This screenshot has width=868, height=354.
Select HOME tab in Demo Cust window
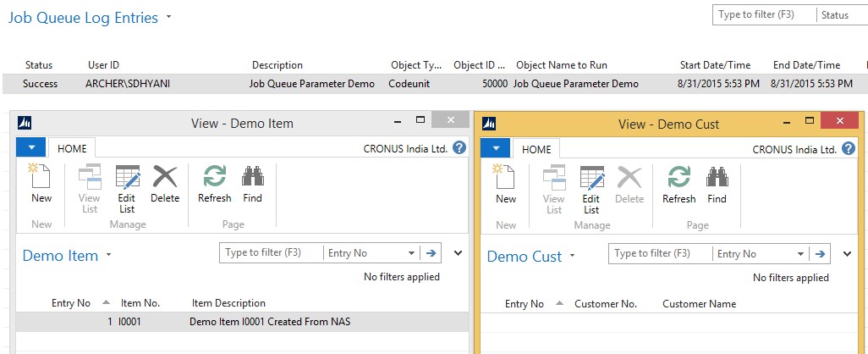pyautogui.click(x=536, y=149)
